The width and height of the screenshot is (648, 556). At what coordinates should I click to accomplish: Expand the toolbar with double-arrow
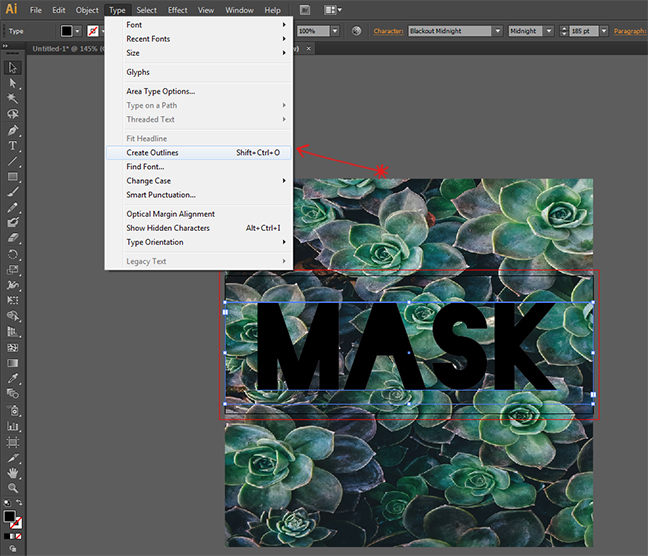pos(5,46)
